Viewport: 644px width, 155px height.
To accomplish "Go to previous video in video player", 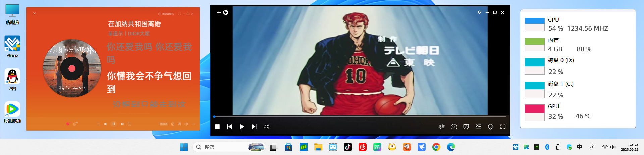I will [x=230, y=127].
